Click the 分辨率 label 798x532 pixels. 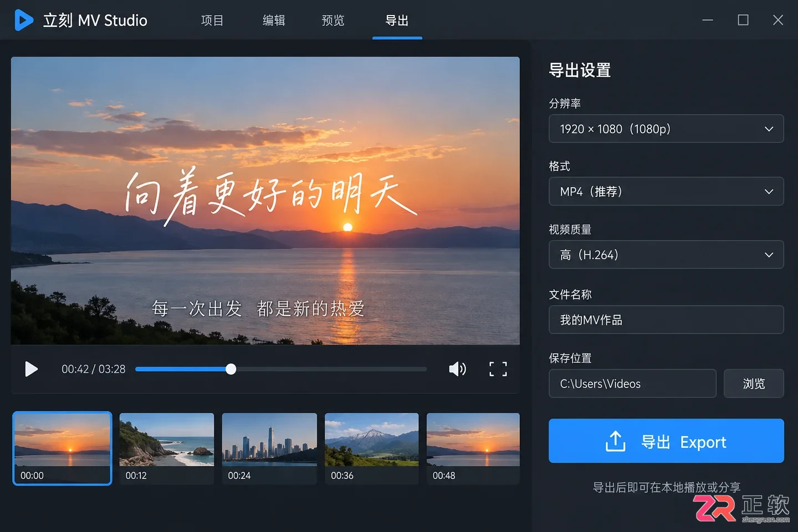(565, 103)
